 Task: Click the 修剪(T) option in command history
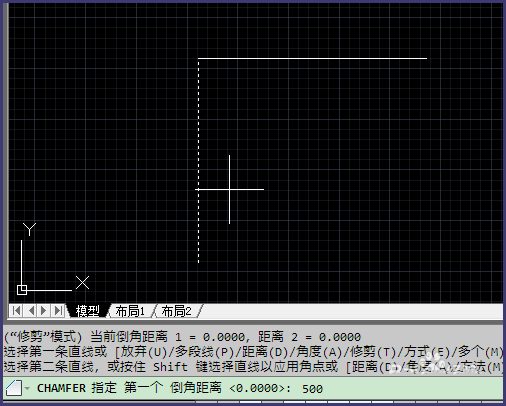pos(373,352)
